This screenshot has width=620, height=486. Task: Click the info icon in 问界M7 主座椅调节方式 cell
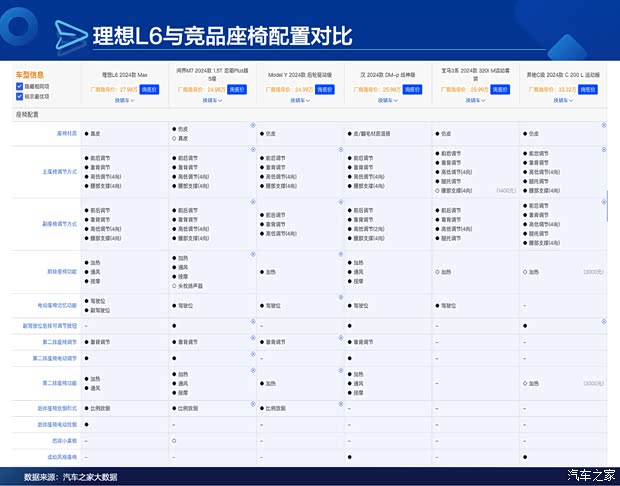coord(252,148)
